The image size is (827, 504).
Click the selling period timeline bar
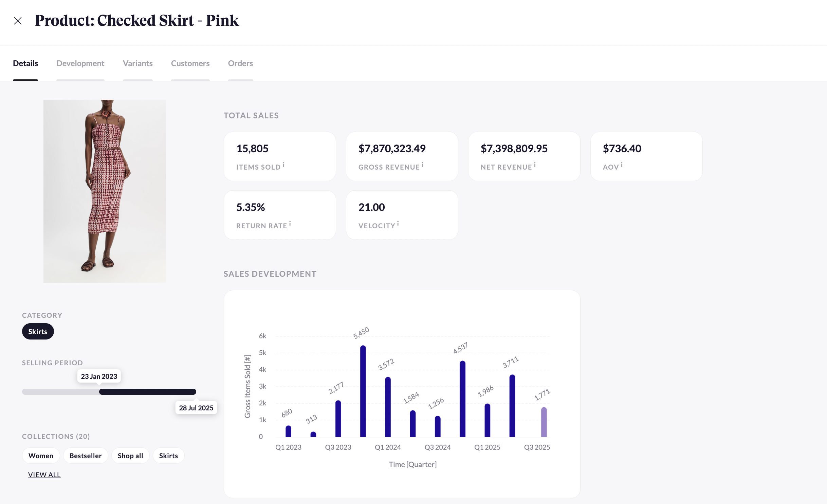pos(147,392)
